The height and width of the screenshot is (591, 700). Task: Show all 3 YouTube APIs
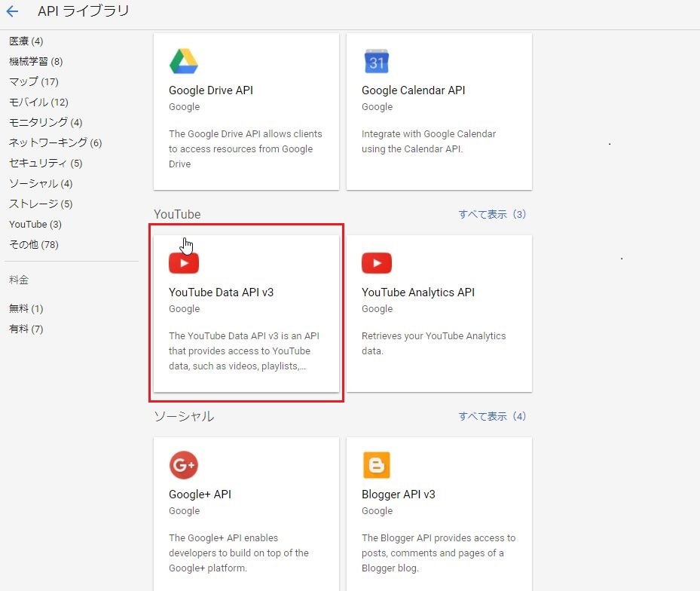point(492,214)
